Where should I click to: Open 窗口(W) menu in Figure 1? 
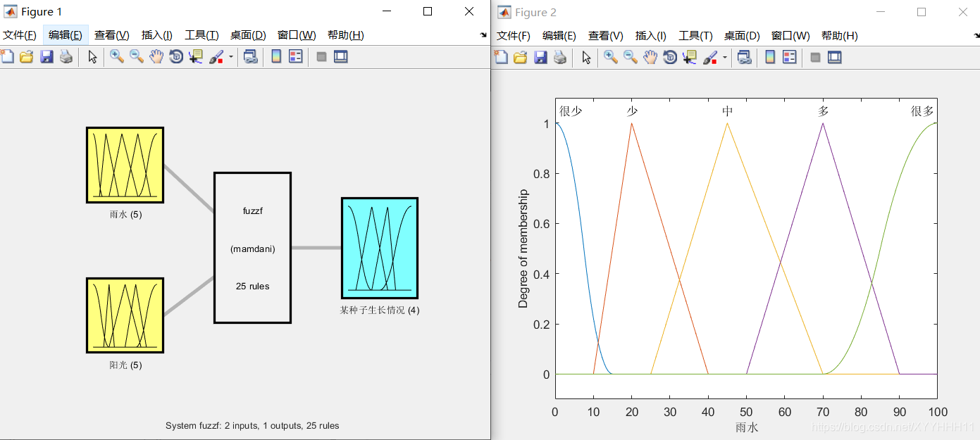[x=297, y=35]
